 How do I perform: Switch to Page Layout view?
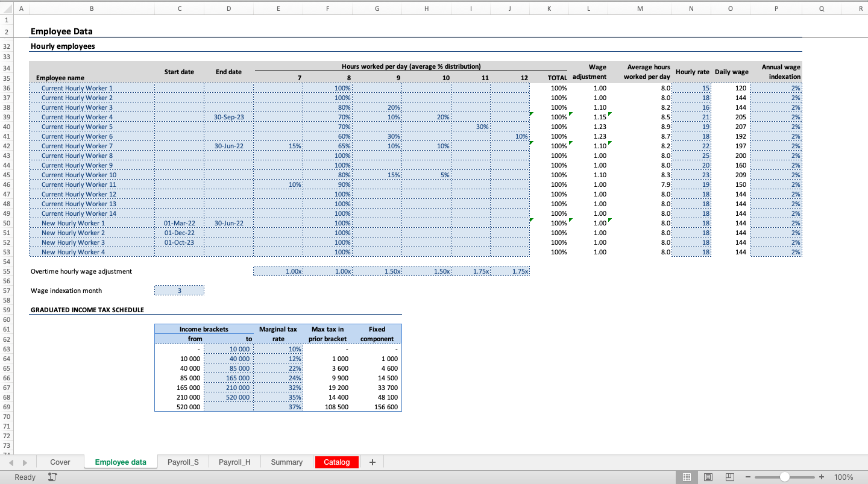(x=708, y=477)
